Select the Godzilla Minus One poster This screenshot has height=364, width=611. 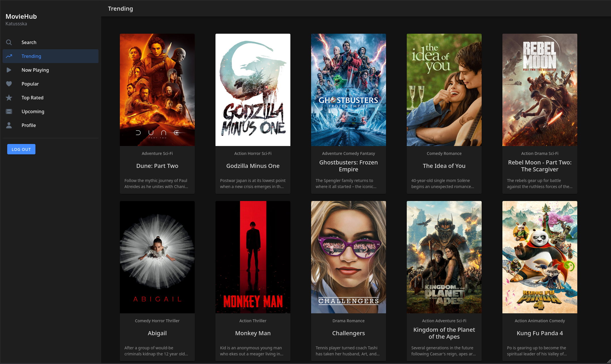coord(253,90)
